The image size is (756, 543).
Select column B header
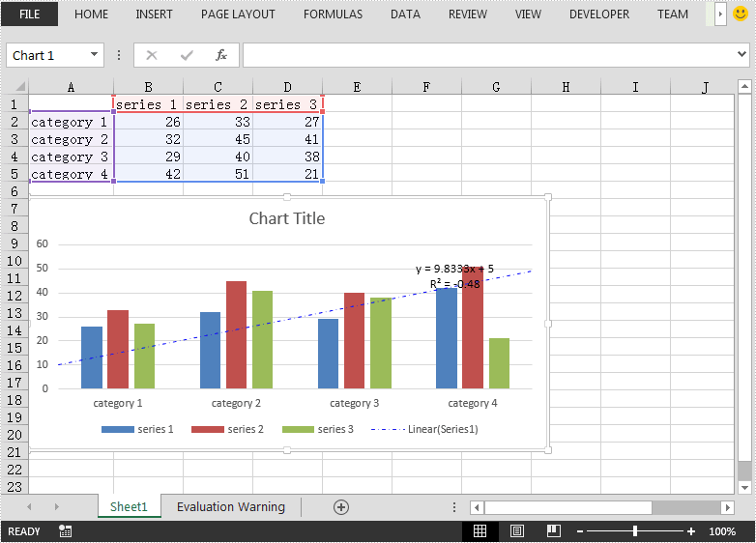point(149,87)
